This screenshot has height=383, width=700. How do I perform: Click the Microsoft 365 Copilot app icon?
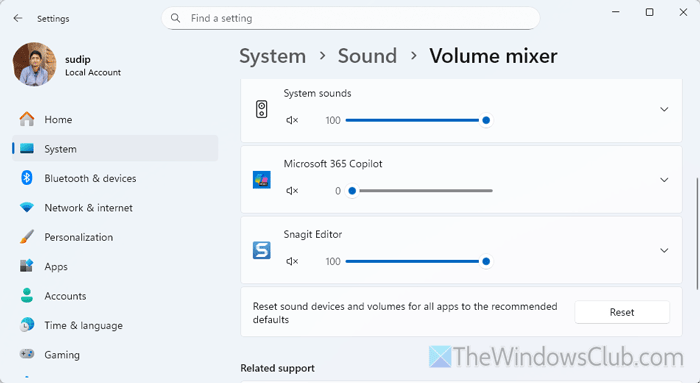tap(262, 180)
